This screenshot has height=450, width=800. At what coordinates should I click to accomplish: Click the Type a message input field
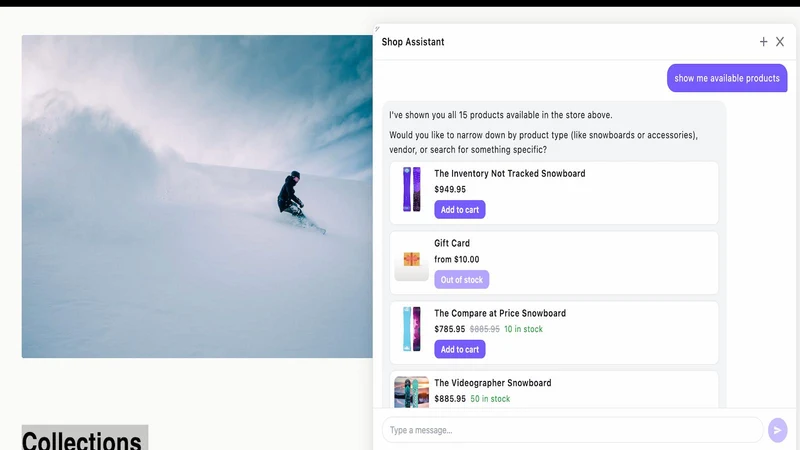[x=572, y=430]
